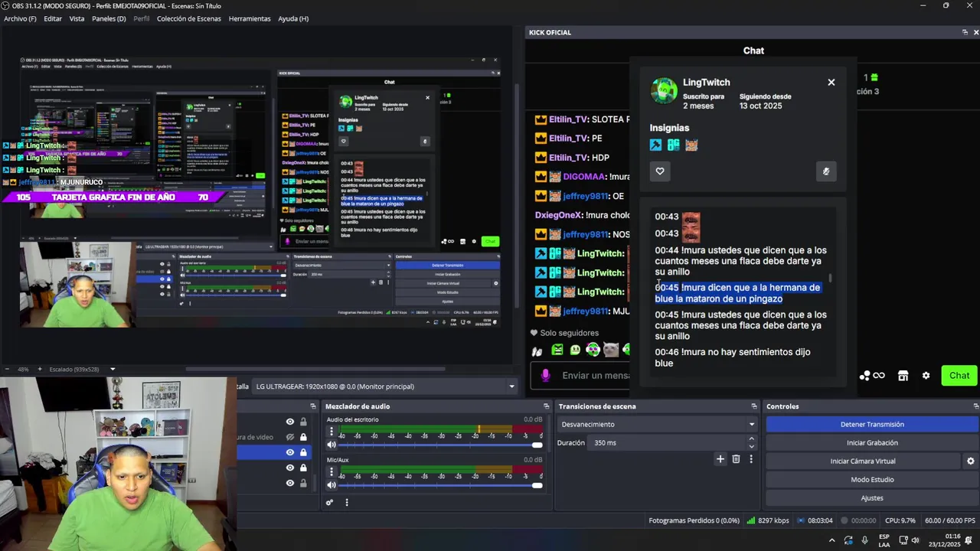The width and height of the screenshot is (980, 551).
Task: Open the preview scaling dropdown Escalado
Action: [x=83, y=369]
